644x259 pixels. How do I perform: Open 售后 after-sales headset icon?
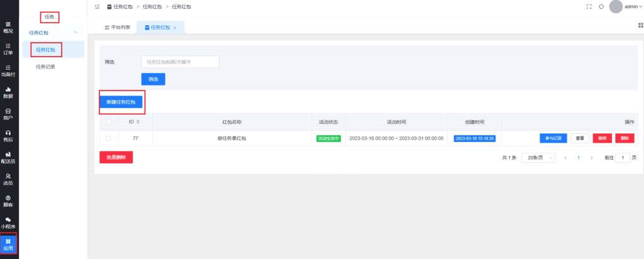pyautogui.click(x=9, y=136)
